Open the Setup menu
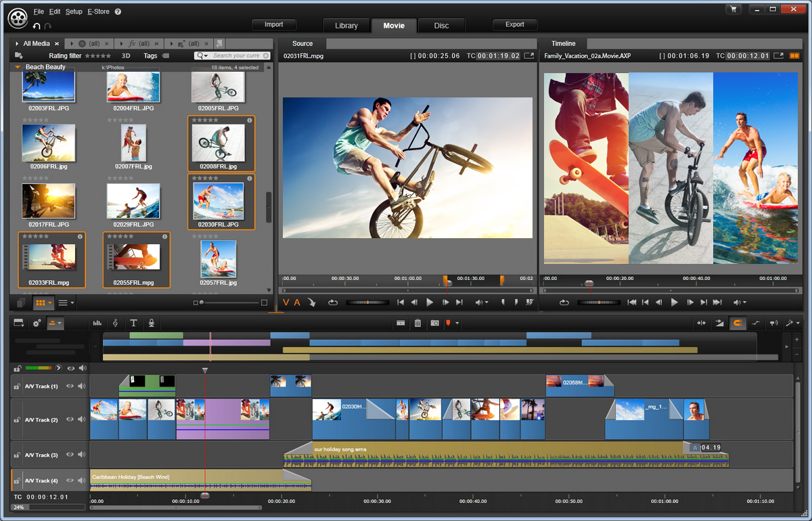Screen dimensions: 812x521 [x=73, y=12]
